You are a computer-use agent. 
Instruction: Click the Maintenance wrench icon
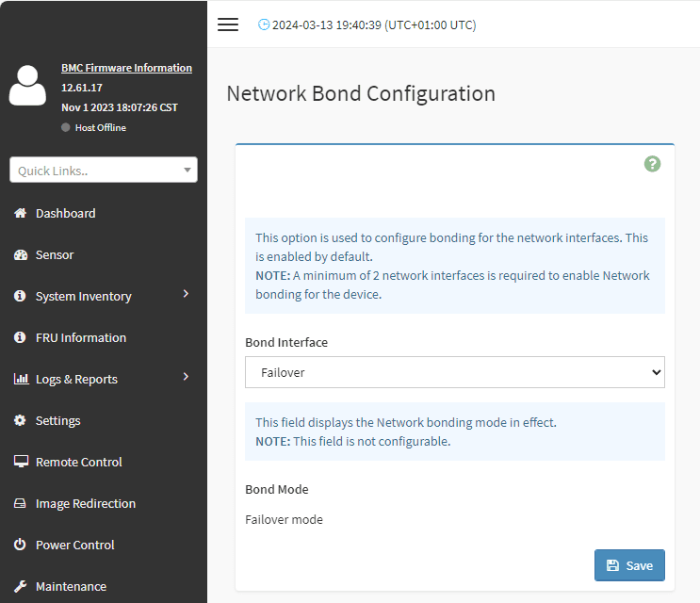20,586
